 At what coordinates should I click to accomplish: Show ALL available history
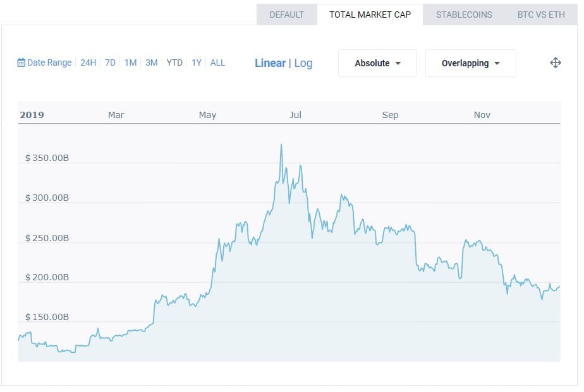[217, 62]
